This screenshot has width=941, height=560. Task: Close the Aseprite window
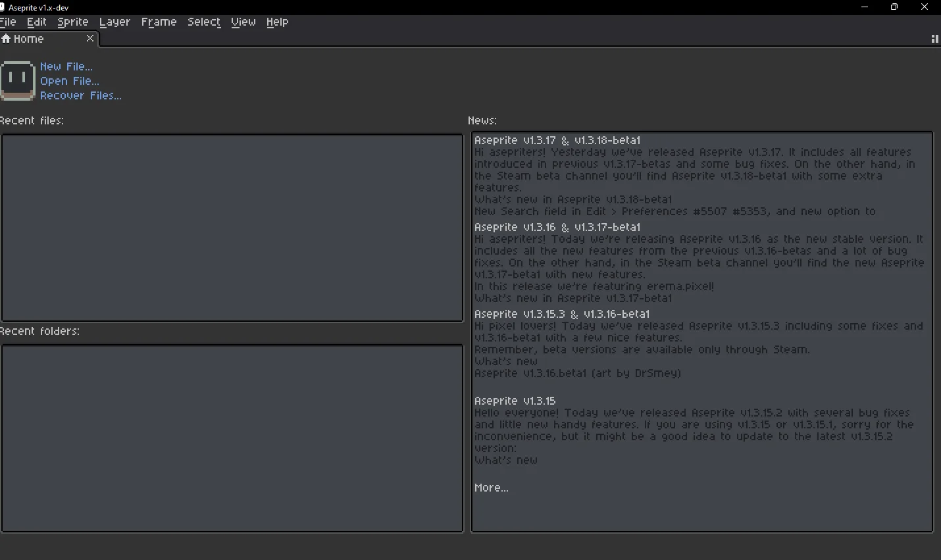point(925,7)
